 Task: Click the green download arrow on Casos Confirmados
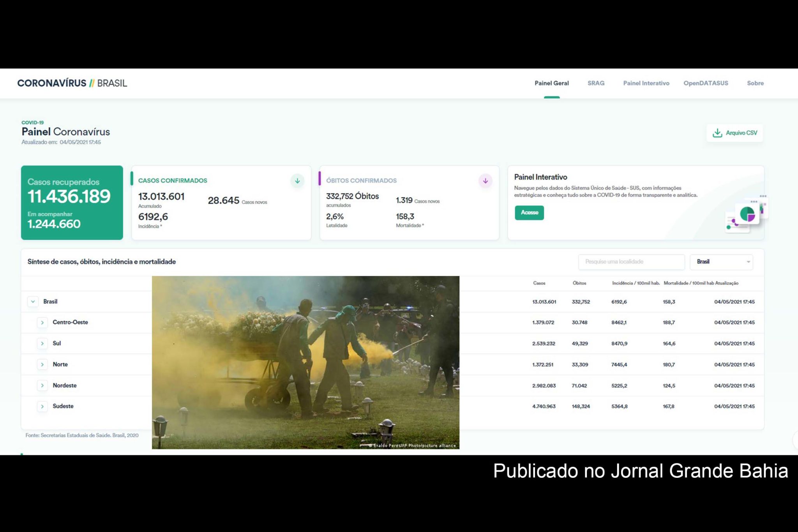(297, 180)
